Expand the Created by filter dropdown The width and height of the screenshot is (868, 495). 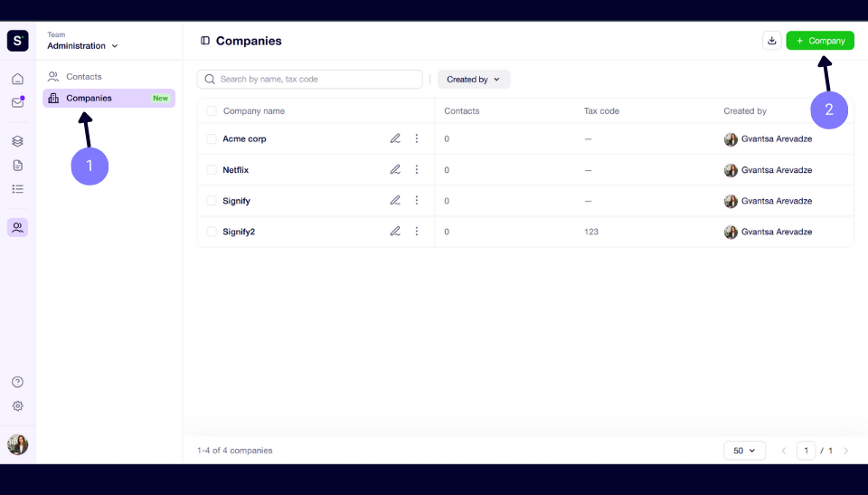[474, 80]
